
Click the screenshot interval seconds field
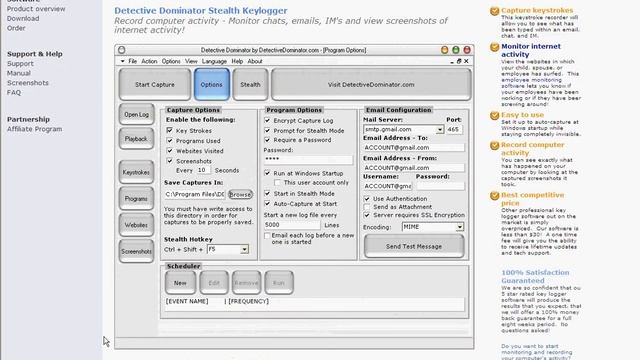203,170
